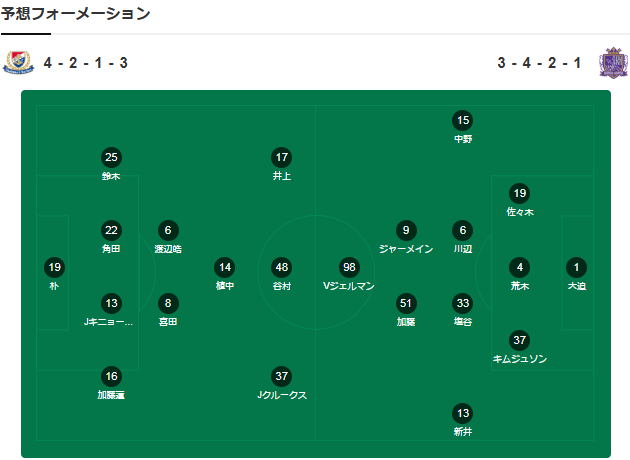Viewport: 630px width, 460px height.
Task: Click the 3-4-2-1 formation text
Action: [x=539, y=63]
